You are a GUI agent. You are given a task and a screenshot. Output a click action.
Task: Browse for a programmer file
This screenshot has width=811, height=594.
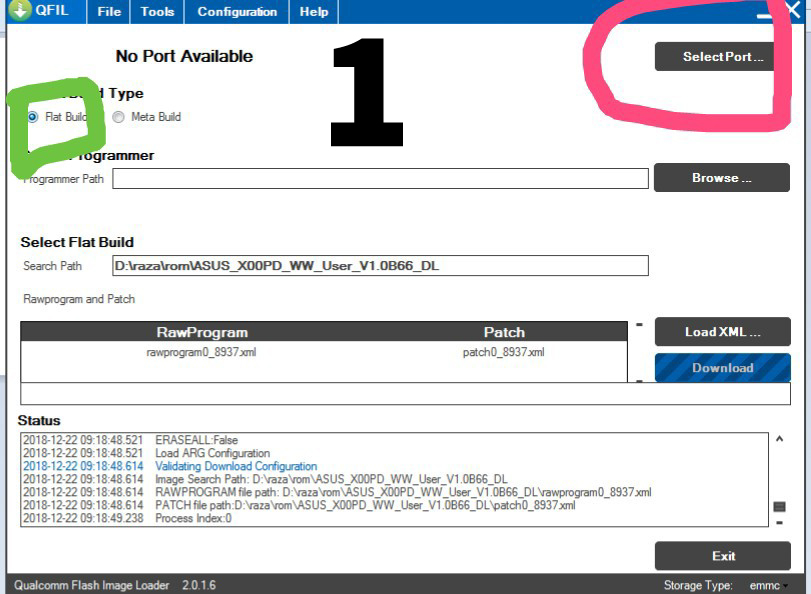[722, 177]
